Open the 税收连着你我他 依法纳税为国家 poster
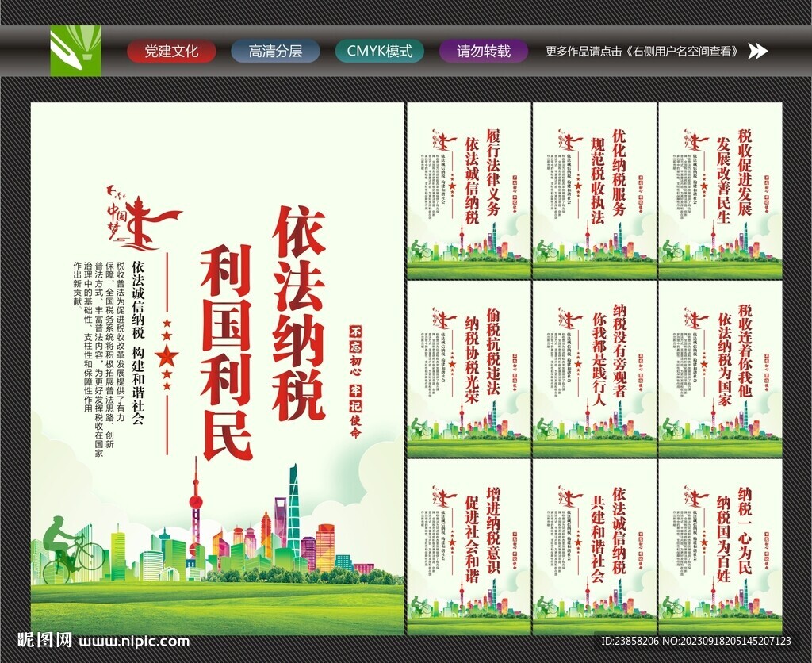 [720, 369]
